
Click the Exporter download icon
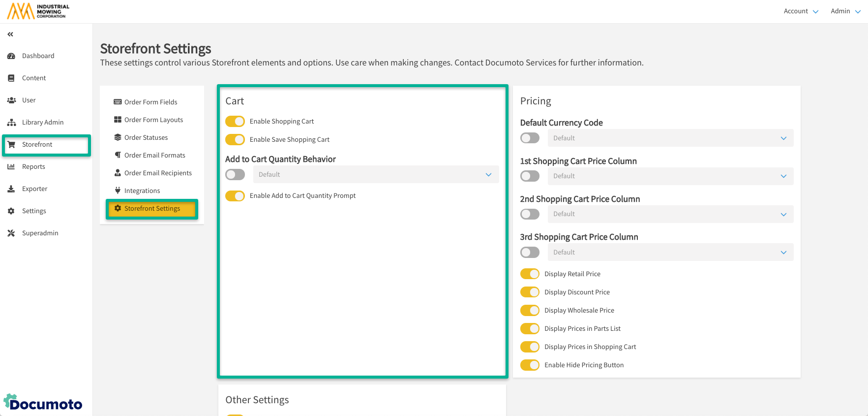(11, 189)
